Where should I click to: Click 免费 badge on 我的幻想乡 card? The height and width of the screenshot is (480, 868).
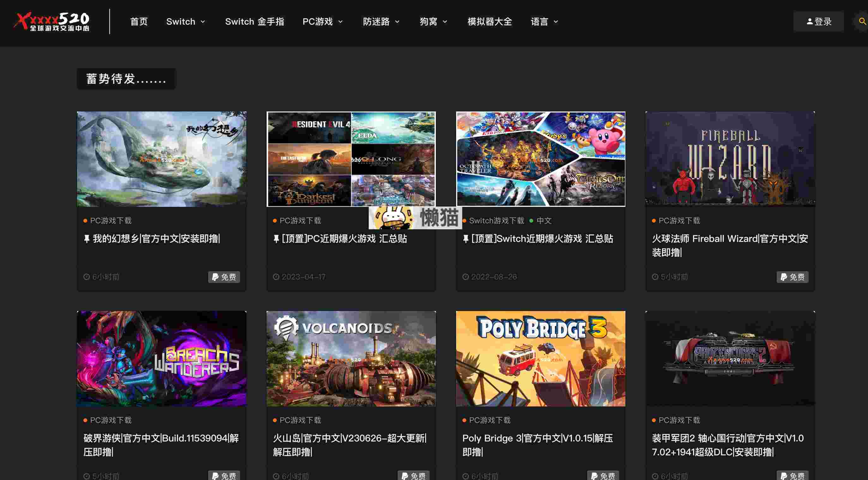coord(224,277)
